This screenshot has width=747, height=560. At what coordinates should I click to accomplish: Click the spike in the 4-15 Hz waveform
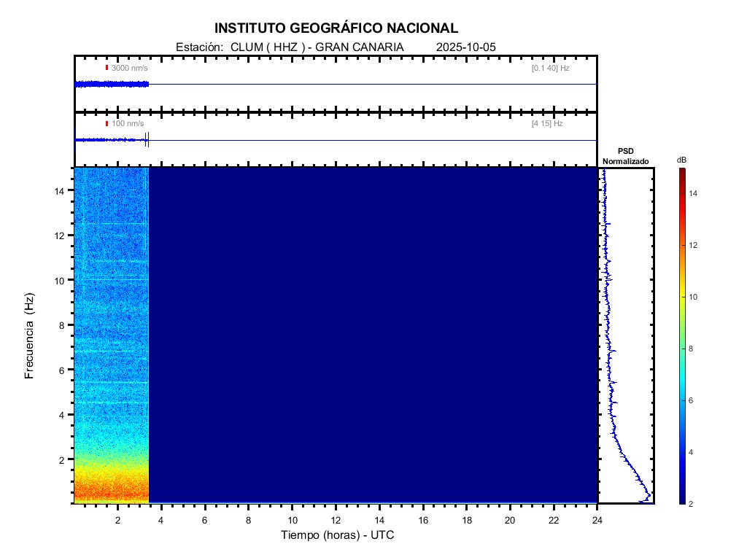point(147,140)
